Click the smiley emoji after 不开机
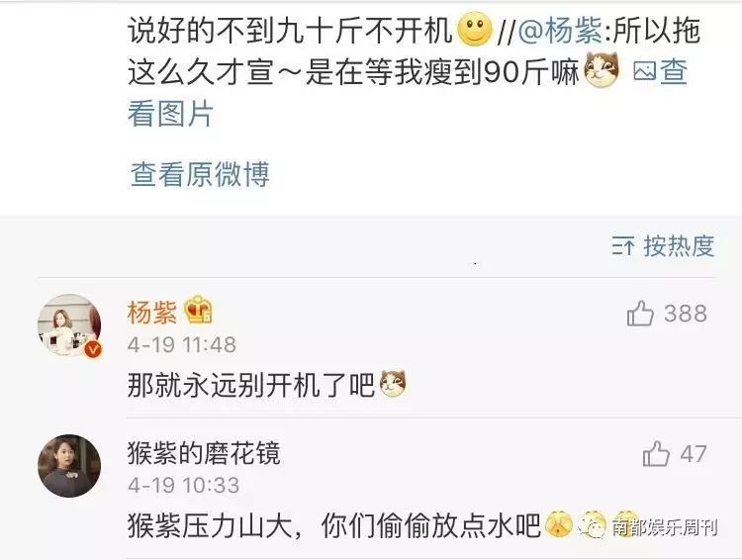The image size is (742, 560). tap(475, 29)
